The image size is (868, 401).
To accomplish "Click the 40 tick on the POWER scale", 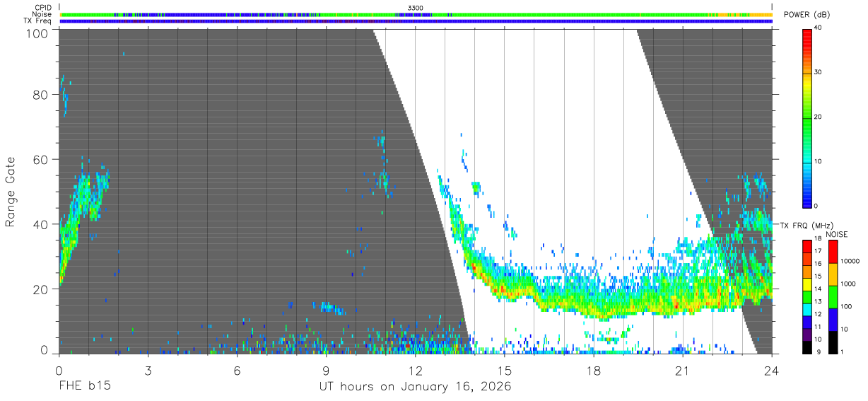I will tap(819, 28).
